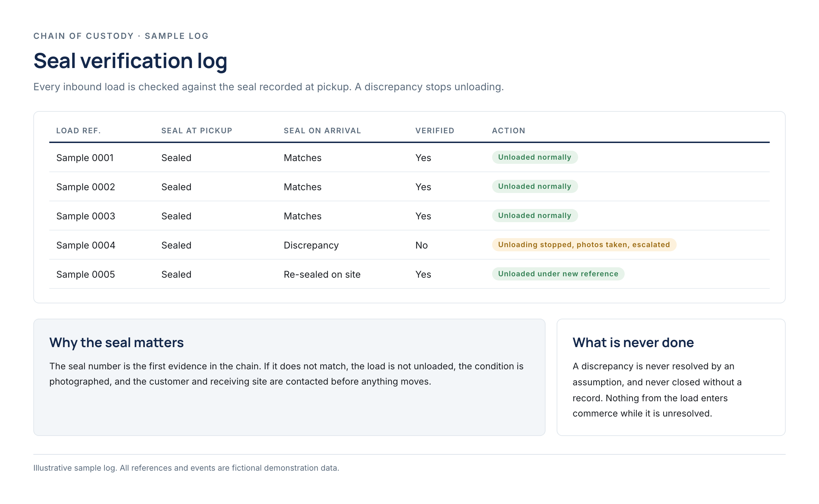
Task: Click the 'Illustrative sample log' footer note
Action: (x=186, y=468)
